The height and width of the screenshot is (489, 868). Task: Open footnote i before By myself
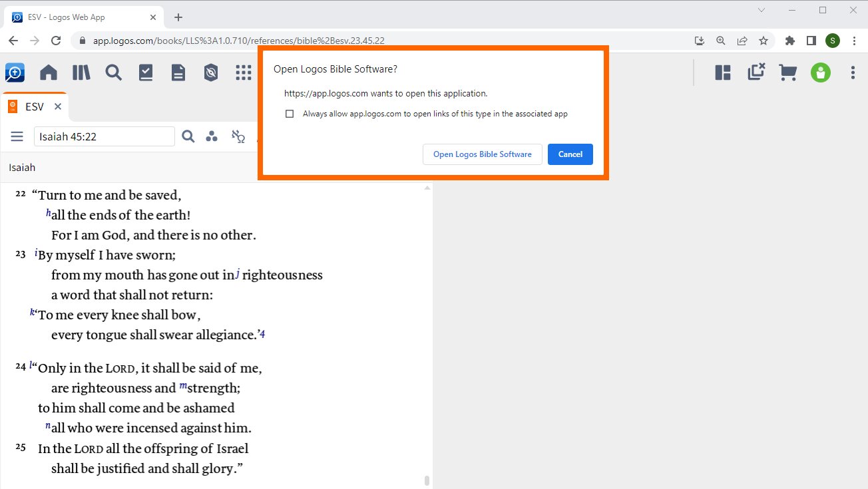[35, 253]
